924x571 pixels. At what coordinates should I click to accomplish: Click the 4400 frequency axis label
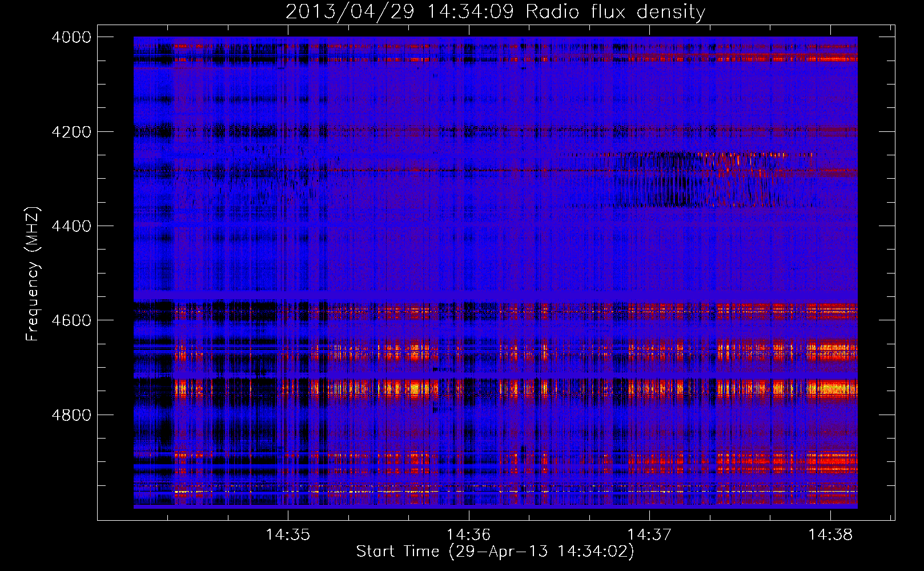71,226
